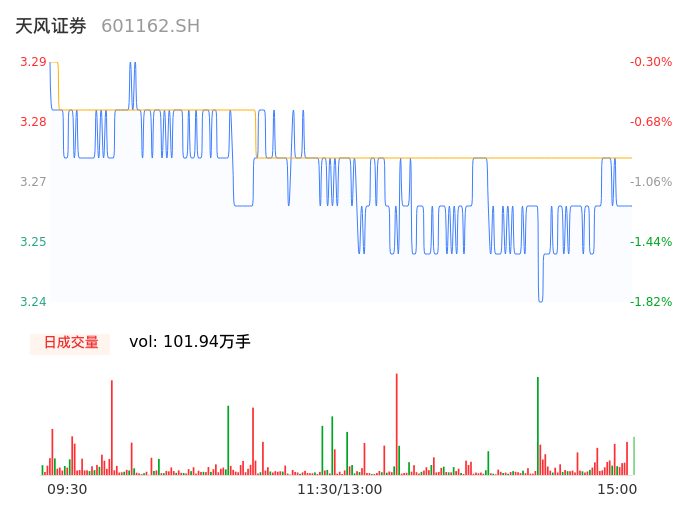The image size is (686, 524).
Task: Click the -0.30% percentage label
Action: pyautogui.click(x=651, y=62)
